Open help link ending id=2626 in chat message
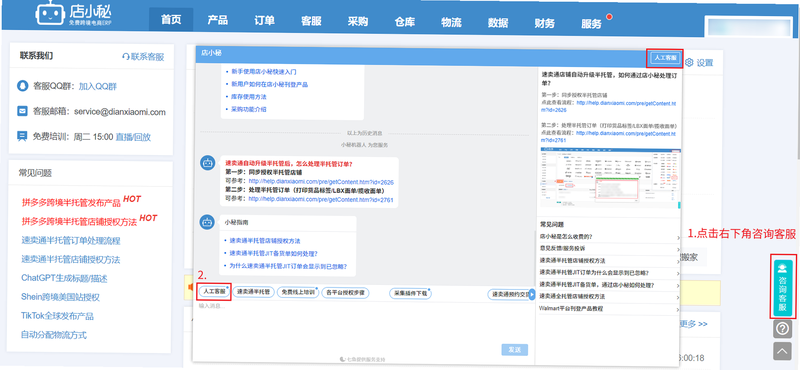Screen dimensions: 800x370 (x=321, y=182)
